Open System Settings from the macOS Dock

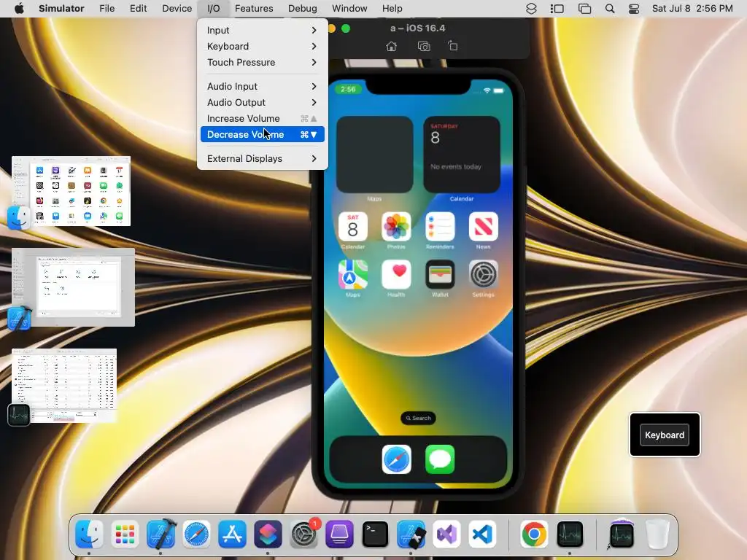tap(303, 534)
